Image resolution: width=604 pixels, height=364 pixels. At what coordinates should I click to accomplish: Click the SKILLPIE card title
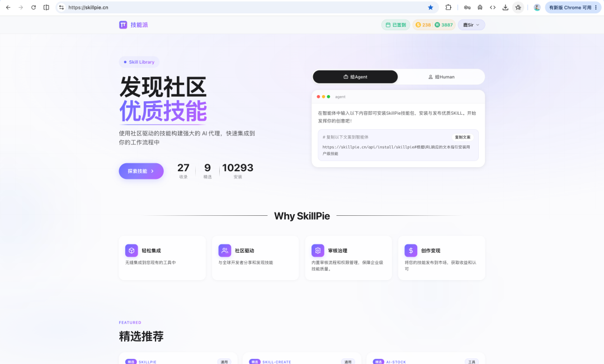point(148,362)
